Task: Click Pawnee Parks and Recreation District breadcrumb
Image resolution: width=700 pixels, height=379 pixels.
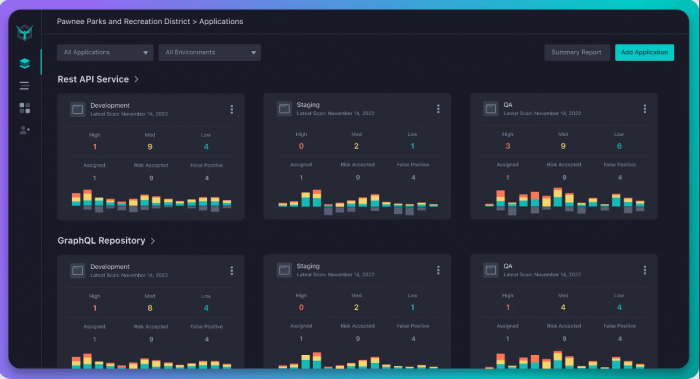Action: coord(123,21)
